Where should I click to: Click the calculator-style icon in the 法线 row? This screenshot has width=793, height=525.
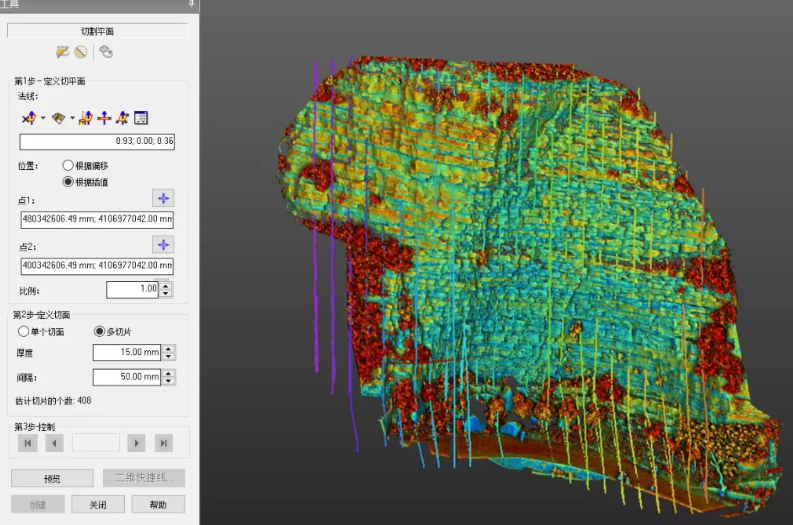coord(141,118)
